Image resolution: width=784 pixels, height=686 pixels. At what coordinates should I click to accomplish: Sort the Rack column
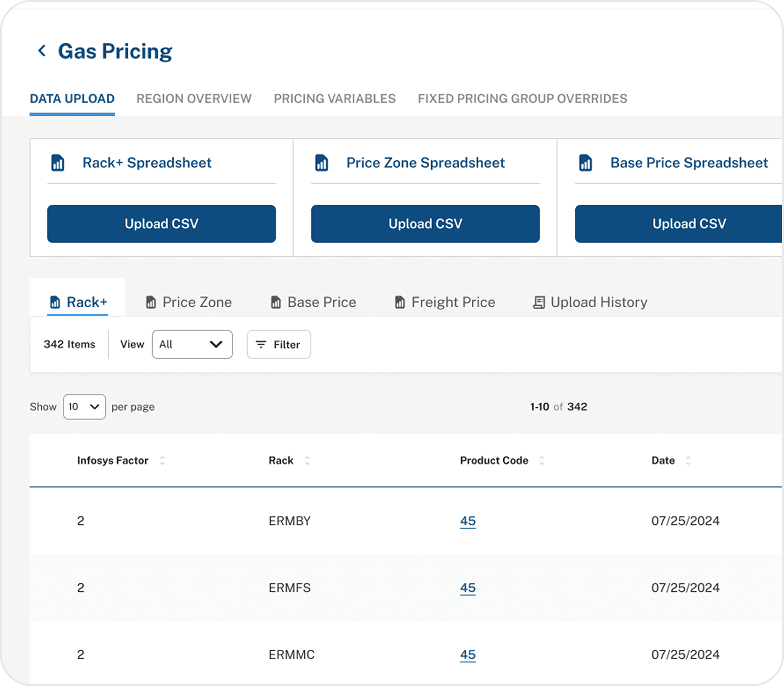tap(307, 461)
